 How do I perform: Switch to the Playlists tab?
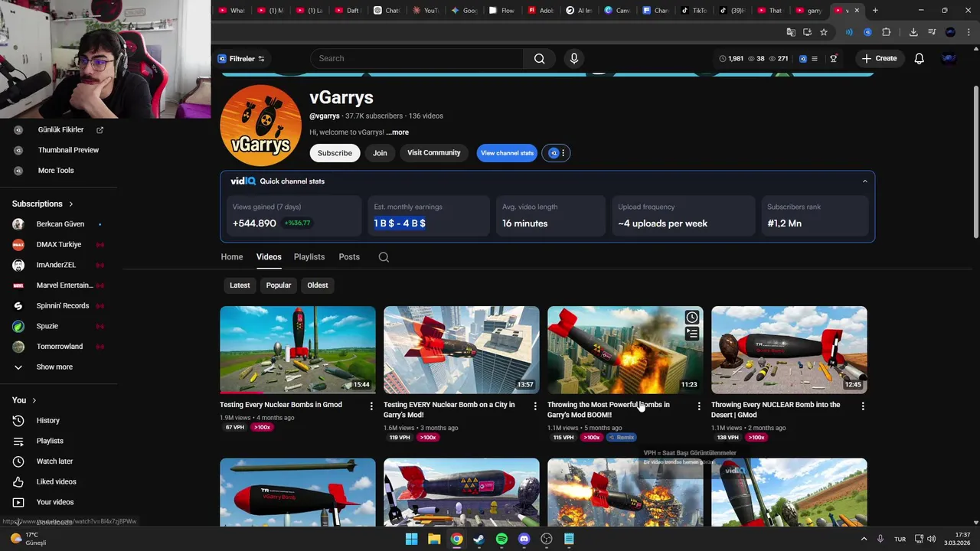(309, 257)
